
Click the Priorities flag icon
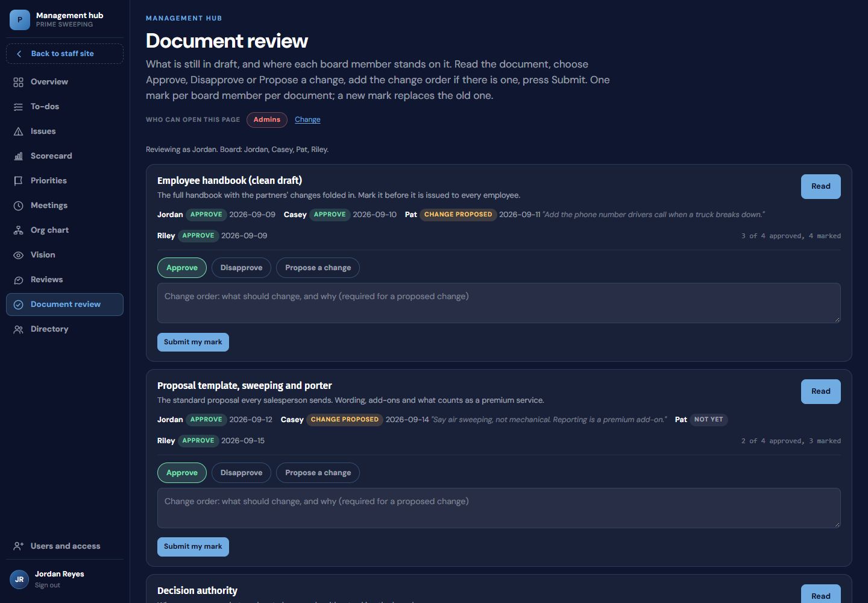click(19, 181)
